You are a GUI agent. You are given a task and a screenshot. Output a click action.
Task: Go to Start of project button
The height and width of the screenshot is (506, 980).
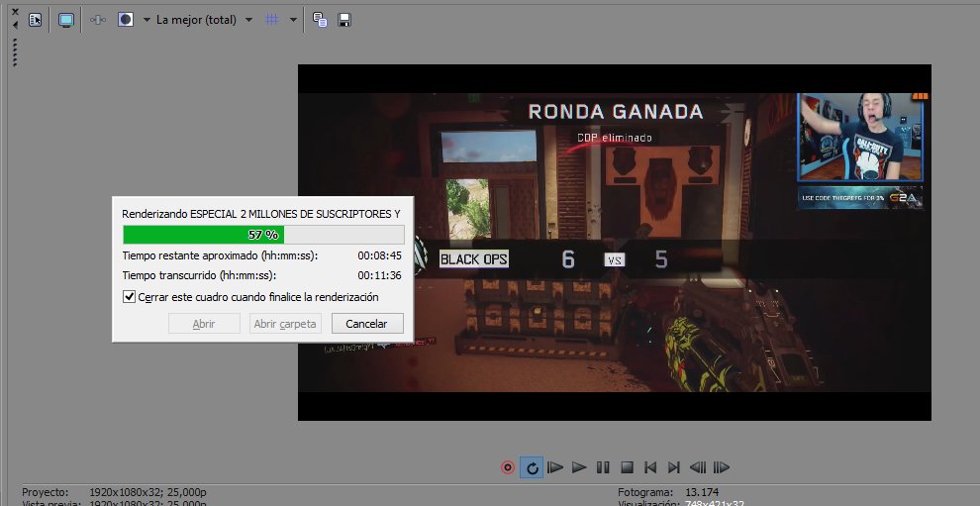[650, 467]
